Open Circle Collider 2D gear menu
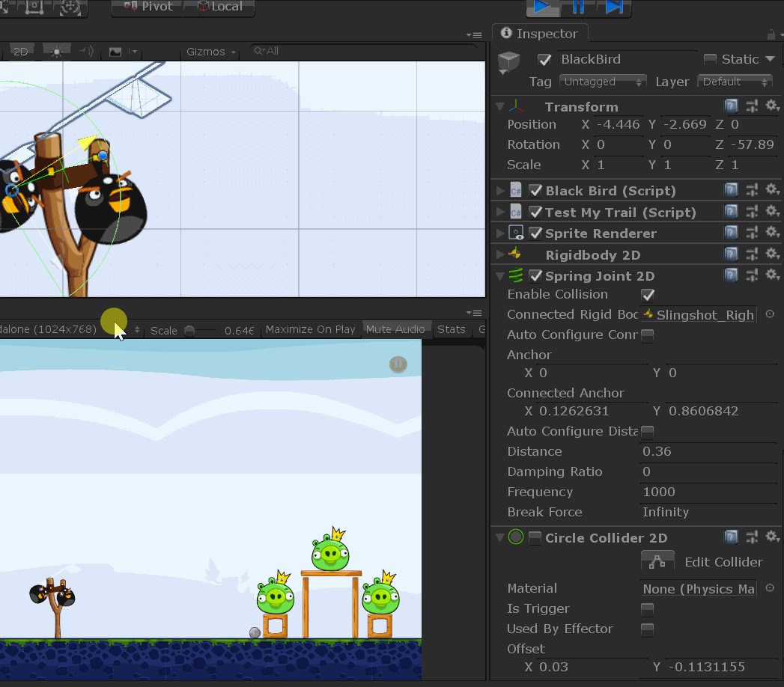This screenshot has width=784, height=687. point(772,537)
